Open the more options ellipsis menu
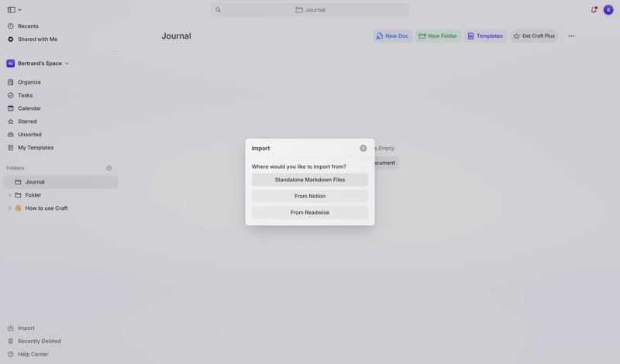Image resolution: width=620 pixels, height=364 pixels. coord(571,36)
